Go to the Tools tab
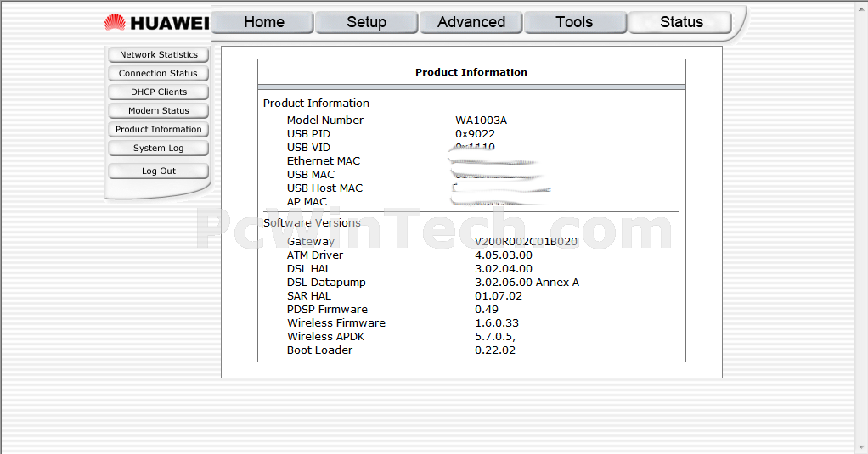 click(575, 22)
